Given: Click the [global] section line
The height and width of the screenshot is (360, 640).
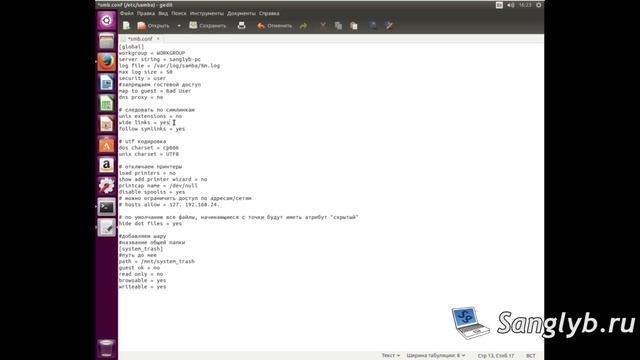Looking at the screenshot, I should [131, 47].
